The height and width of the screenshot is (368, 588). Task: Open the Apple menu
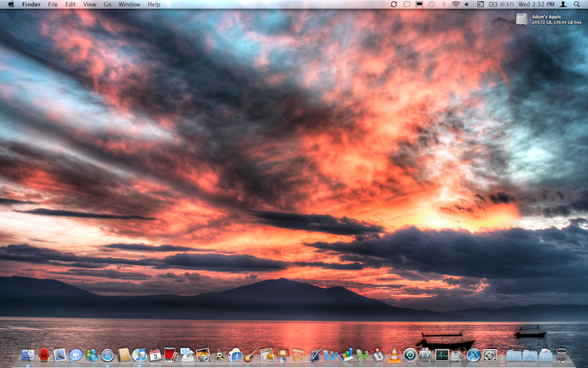11,4
